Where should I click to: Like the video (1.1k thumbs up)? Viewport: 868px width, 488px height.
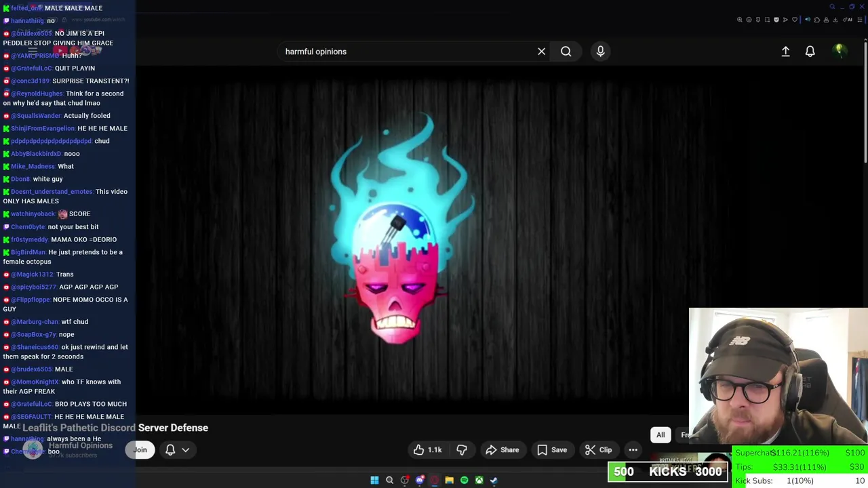point(427,449)
